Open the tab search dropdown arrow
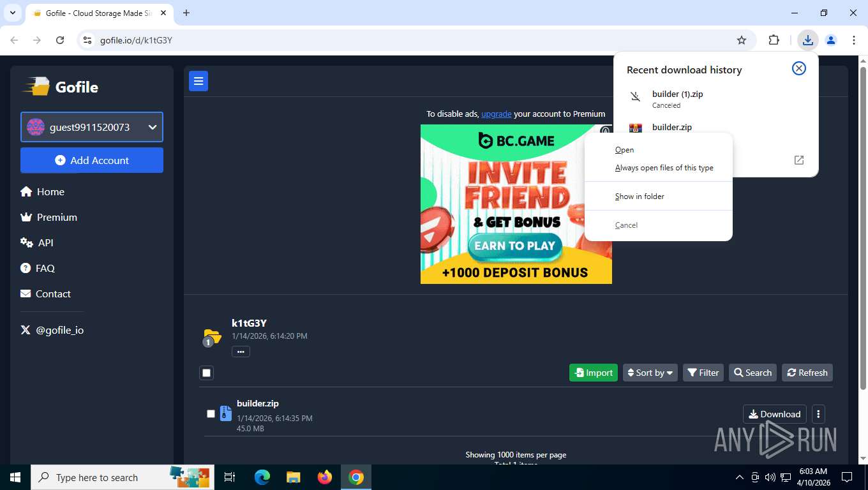868x490 pixels. pyautogui.click(x=12, y=13)
